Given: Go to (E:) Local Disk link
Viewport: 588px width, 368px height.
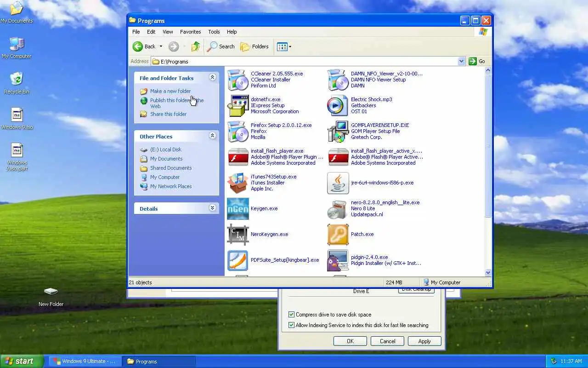Looking at the screenshot, I should tap(166, 149).
